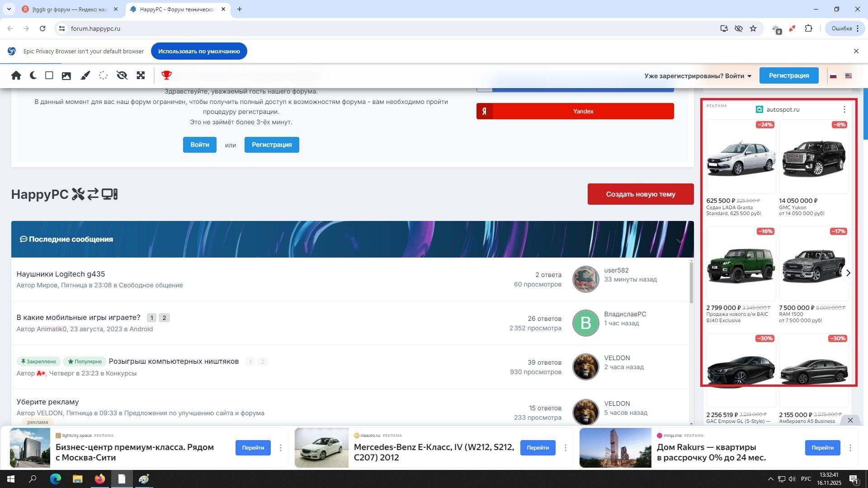Open the paintbrush theme customizer
The height and width of the screenshot is (488, 868).
85,75
